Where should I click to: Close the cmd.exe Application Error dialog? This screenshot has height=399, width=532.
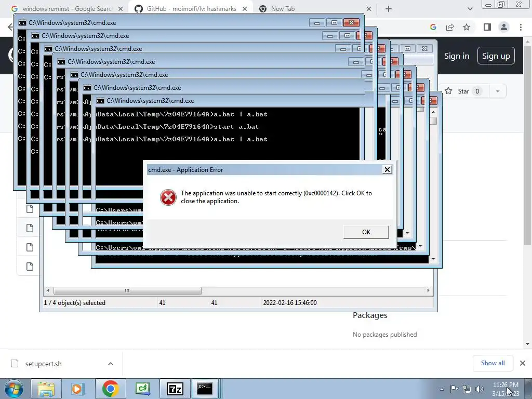pos(387,170)
